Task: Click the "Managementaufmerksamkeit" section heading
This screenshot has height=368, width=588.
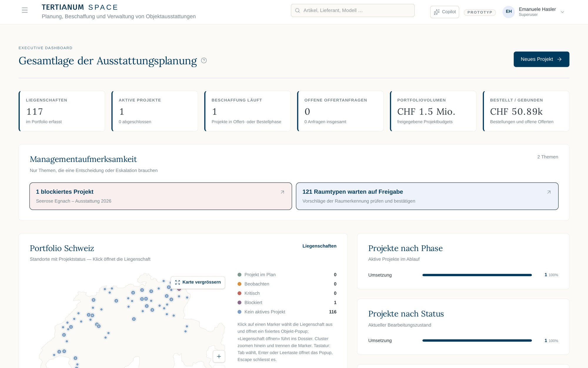Action: click(x=83, y=159)
